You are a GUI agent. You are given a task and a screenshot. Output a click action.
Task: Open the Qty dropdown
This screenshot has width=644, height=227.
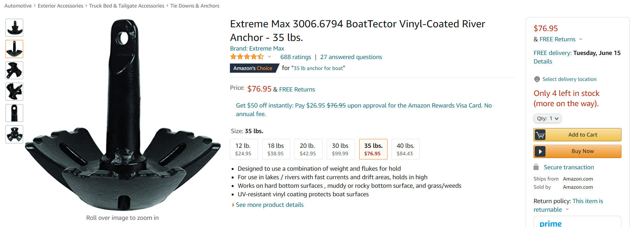click(547, 118)
